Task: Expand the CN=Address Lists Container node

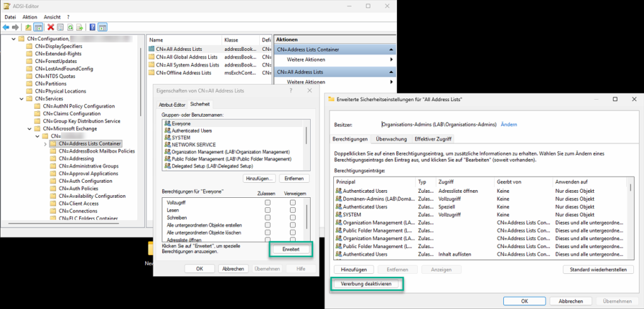Action: (x=45, y=144)
